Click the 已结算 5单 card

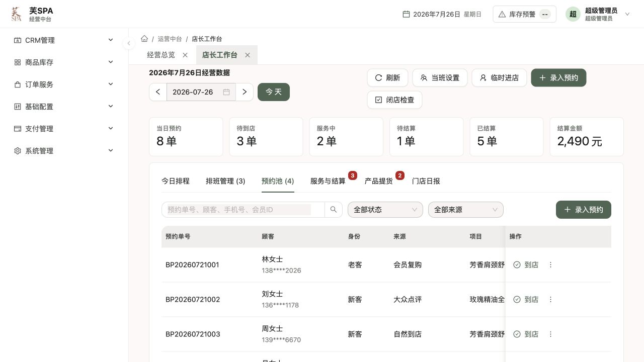[507, 137]
